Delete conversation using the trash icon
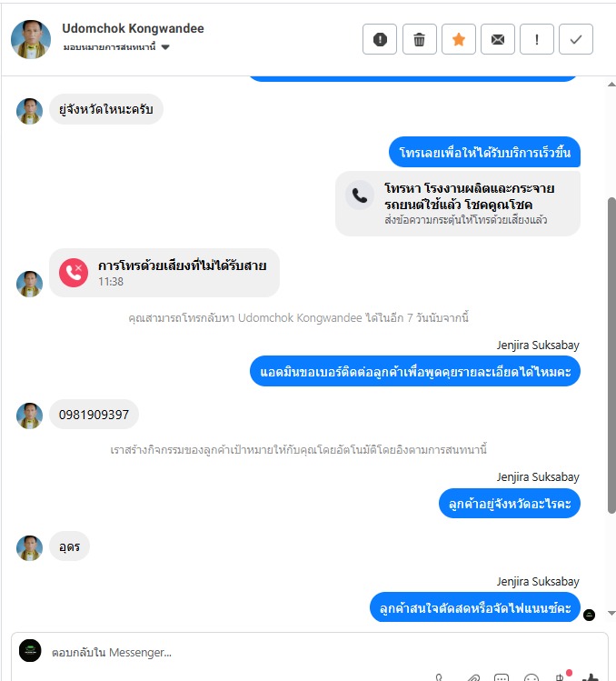This screenshot has width=616, height=681. (419, 39)
